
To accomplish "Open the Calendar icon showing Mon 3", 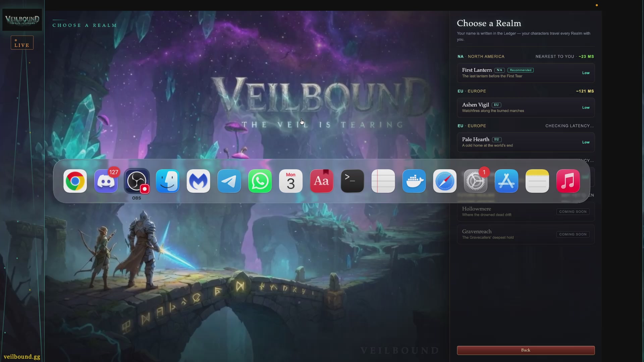I will click(291, 181).
